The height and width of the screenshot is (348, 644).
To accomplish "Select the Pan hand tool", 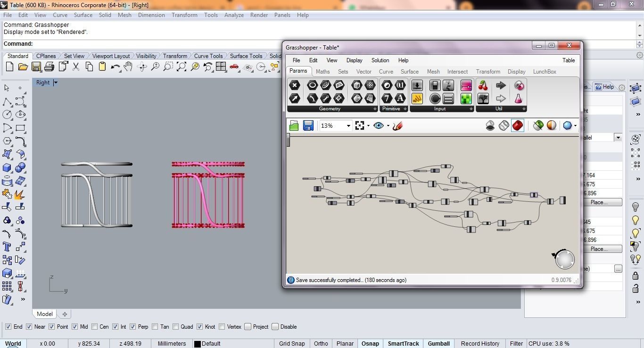I will click(x=128, y=67).
